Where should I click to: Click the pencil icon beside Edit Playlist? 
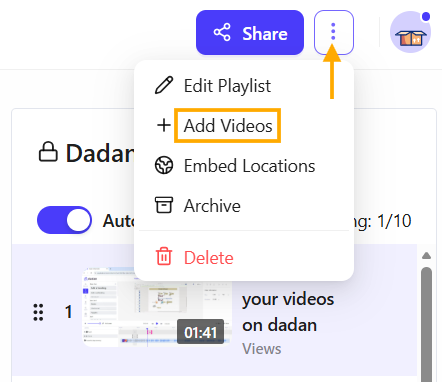coord(164,85)
